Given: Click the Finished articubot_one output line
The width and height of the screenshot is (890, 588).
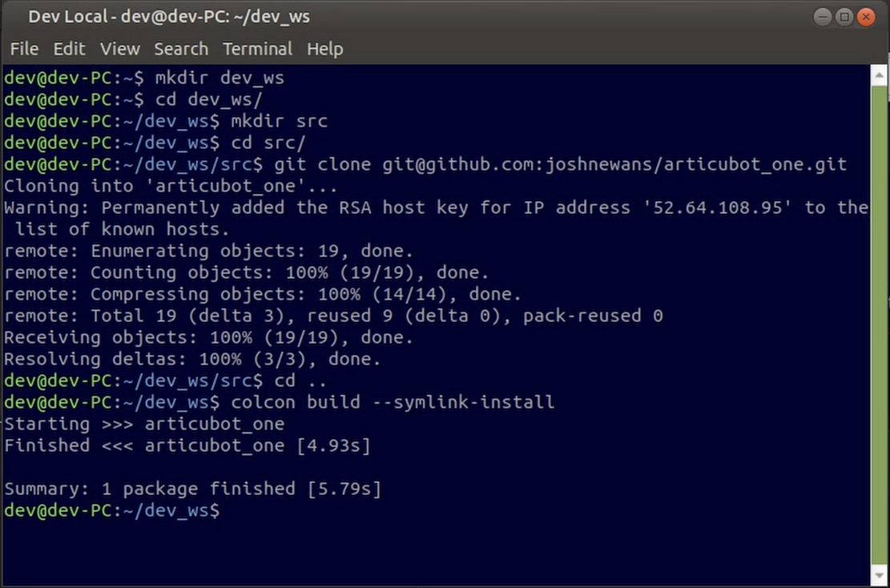Looking at the screenshot, I should (187, 445).
